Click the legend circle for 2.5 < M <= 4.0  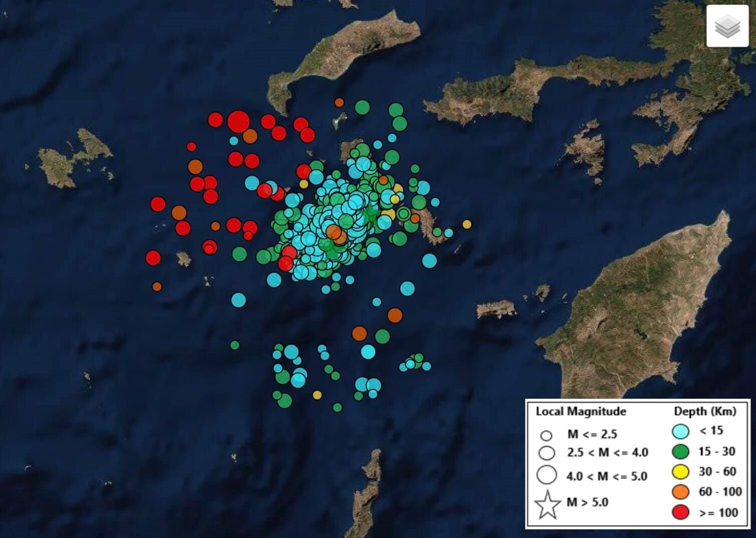tap(547, 453)
